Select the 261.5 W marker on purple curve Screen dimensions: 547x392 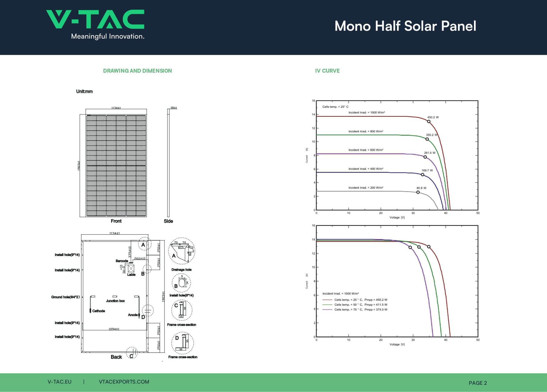tap(425, 157)
